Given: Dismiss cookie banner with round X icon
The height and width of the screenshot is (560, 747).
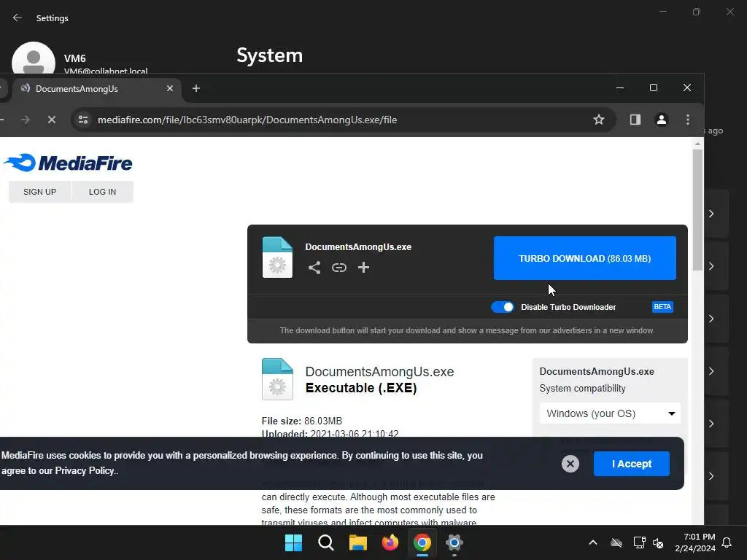Looking at the screenshot, I should (x=570, y=463).
